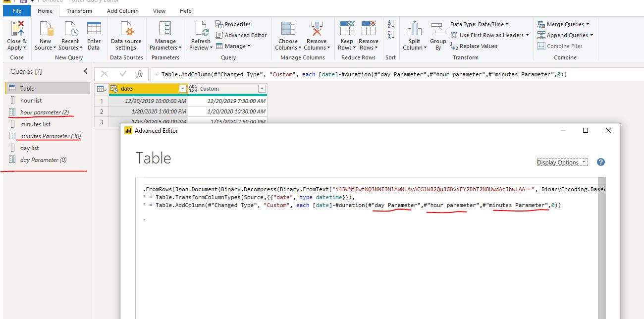This screenshot has height=319, width=644.
Task: Open the Custom column filter dropdown
Action: (x=262, y=89)
